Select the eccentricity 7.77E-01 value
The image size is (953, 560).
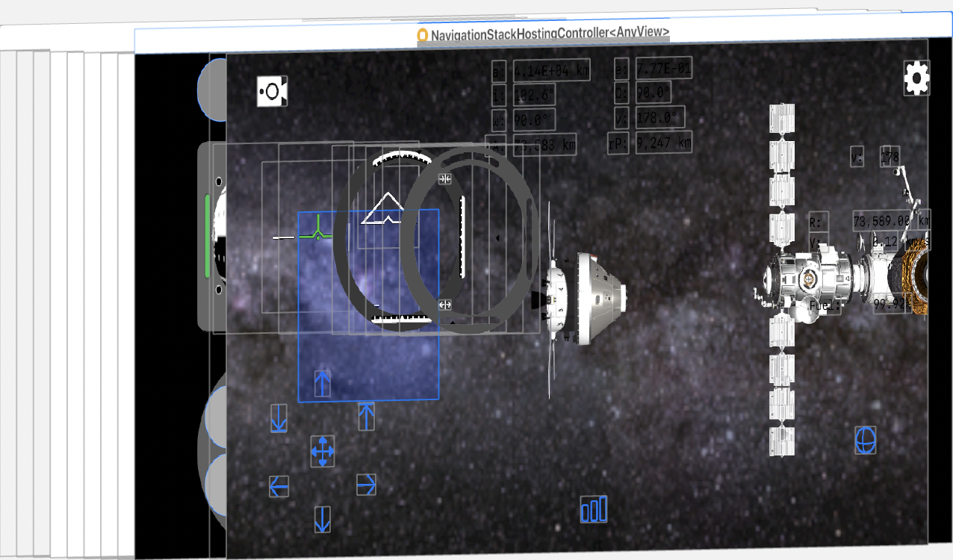pyautogui.click(x=663, y=67)
